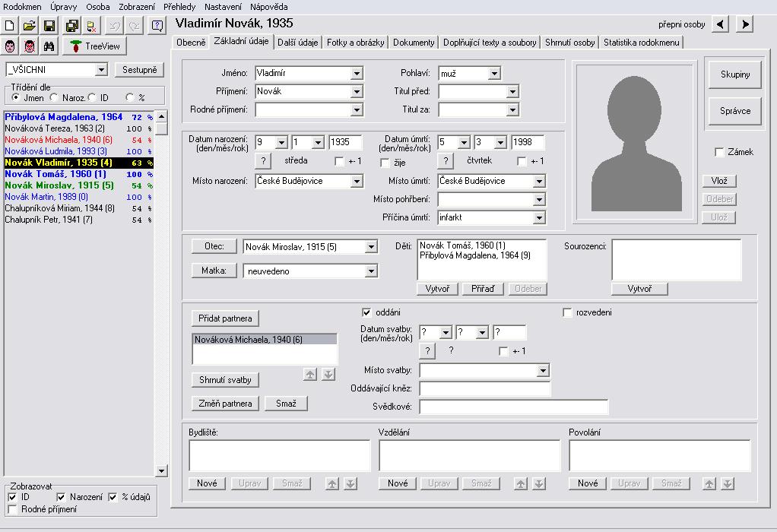Screen dimensions: 777x532
Task: Go to next person with right arrow
Action: click(745, 24)
